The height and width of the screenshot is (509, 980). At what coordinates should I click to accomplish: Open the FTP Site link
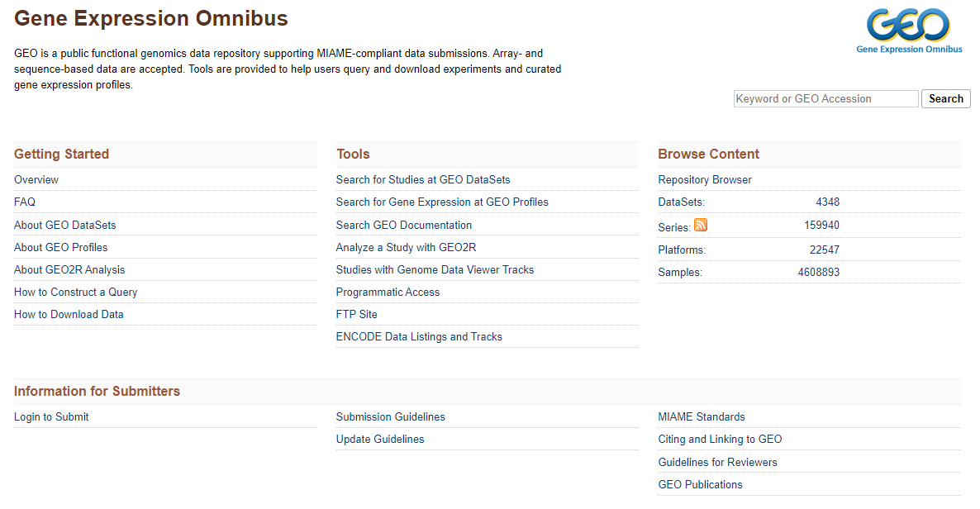point(357,315)
